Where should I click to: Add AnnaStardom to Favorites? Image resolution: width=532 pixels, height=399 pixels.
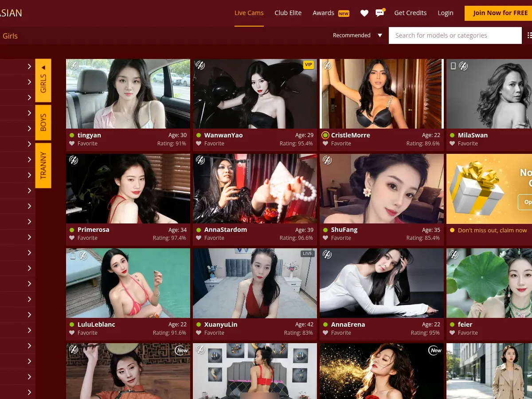[210, 238]
